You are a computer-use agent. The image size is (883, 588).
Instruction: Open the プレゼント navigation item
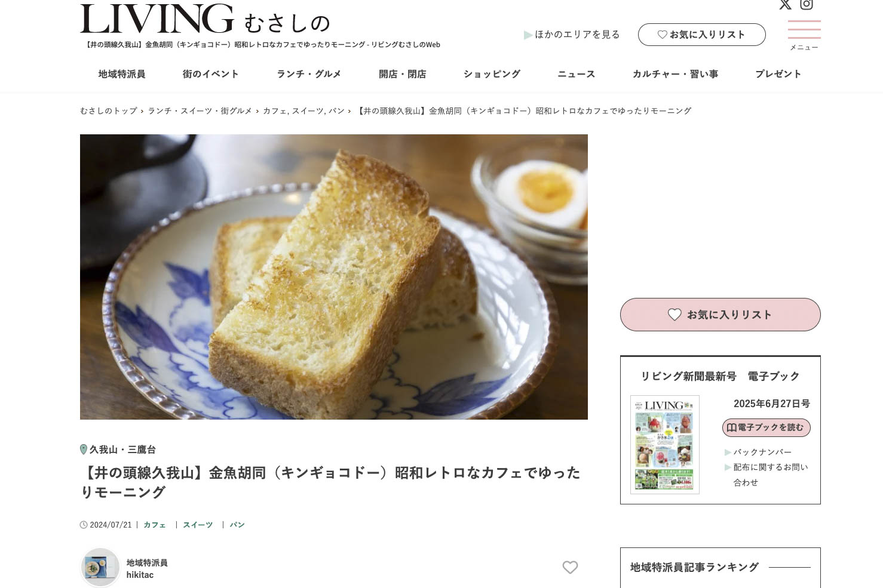[778, 74]
